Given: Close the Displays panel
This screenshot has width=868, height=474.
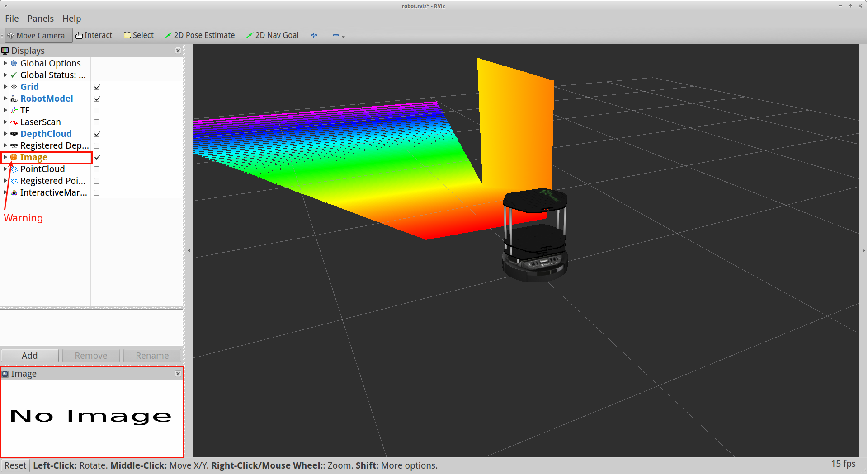Looking at the screenshot, I should point(178,51).
